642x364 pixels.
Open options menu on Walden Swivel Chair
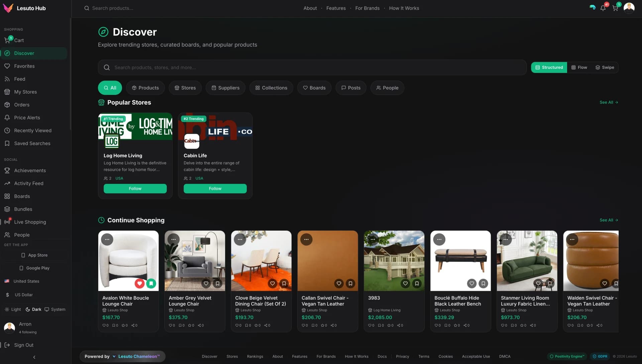(572, 239)
